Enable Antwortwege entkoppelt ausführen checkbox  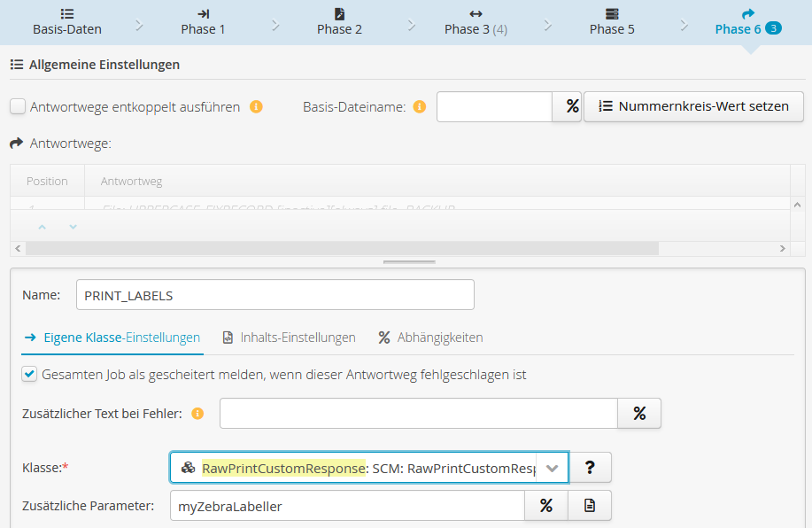coord(18,107)
